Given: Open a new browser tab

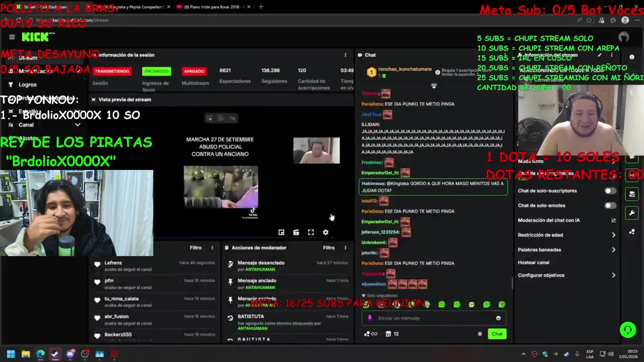Looking at the screenshot, I should tap(261, 7).
